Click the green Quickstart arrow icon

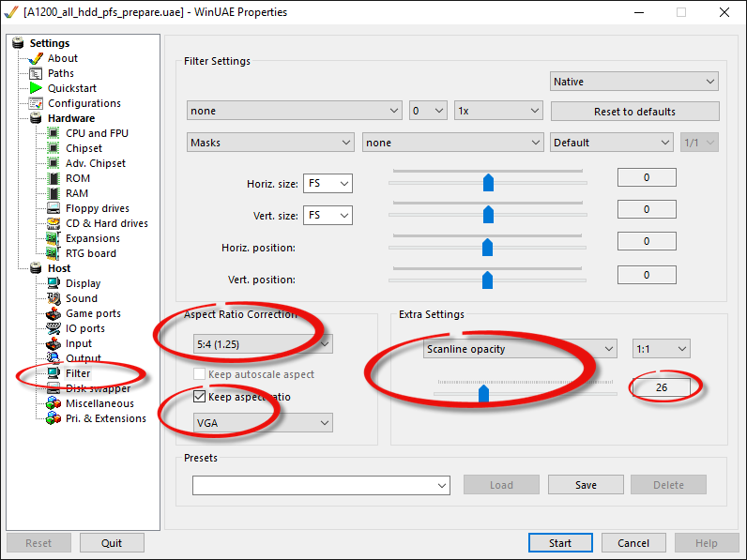[36, 88]
